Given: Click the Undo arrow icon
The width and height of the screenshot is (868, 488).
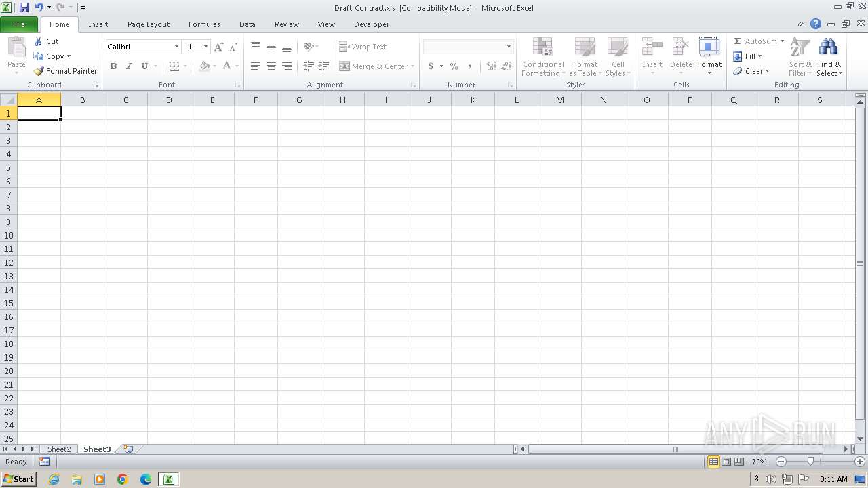Looking at the screenshot, I should pyautogui.click(x=39, y=7).
